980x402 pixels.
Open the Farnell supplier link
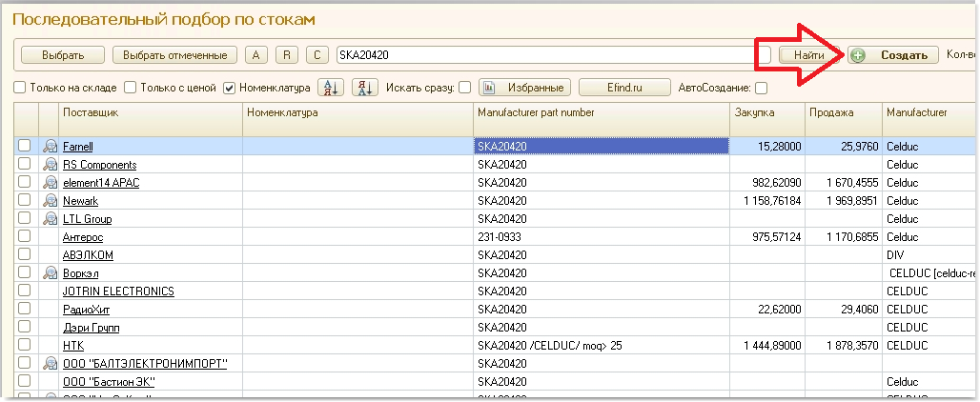[77, 147]
